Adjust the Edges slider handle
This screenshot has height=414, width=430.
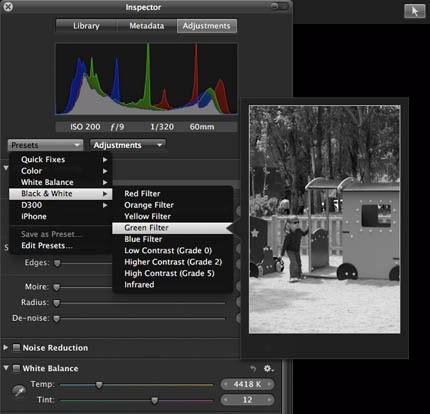click(57, 263)
